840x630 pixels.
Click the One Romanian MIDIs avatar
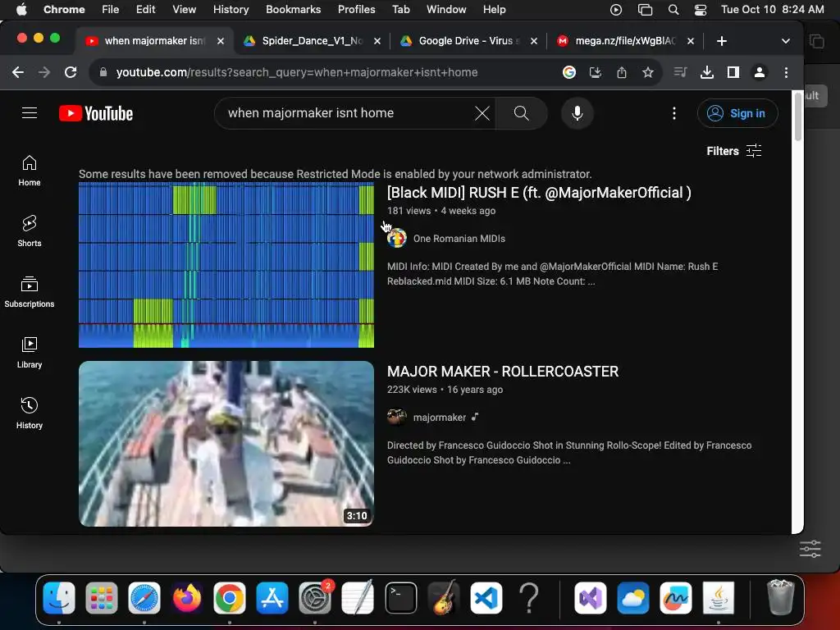point(397,239)
